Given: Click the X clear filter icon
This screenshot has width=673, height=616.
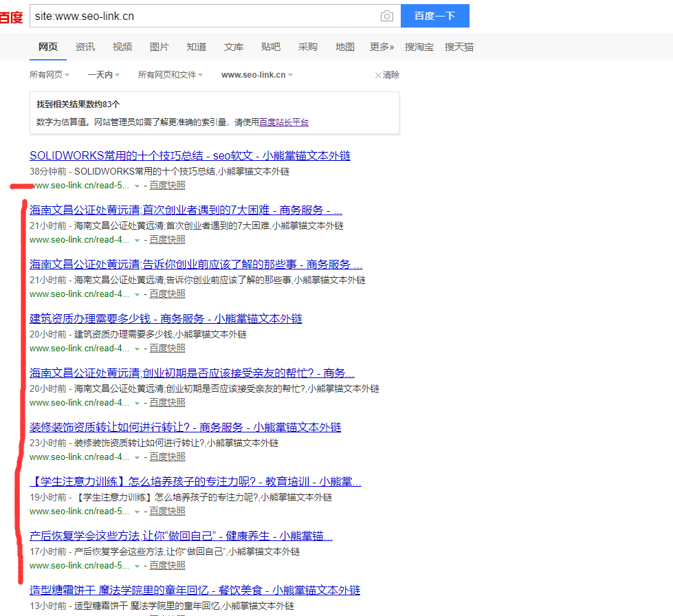Looking at the screenshot, I should point(378,75).
